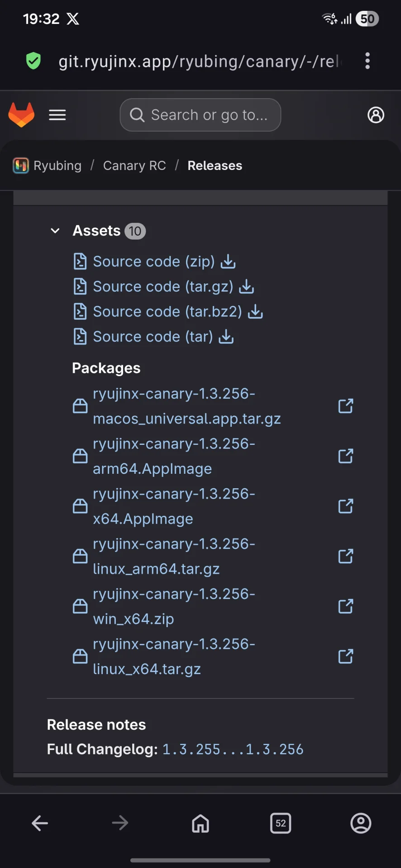The height and width of the screenshot is (868, 401).
Task: Download Source code (tar.bz2) link
Action: click(167, 311)
